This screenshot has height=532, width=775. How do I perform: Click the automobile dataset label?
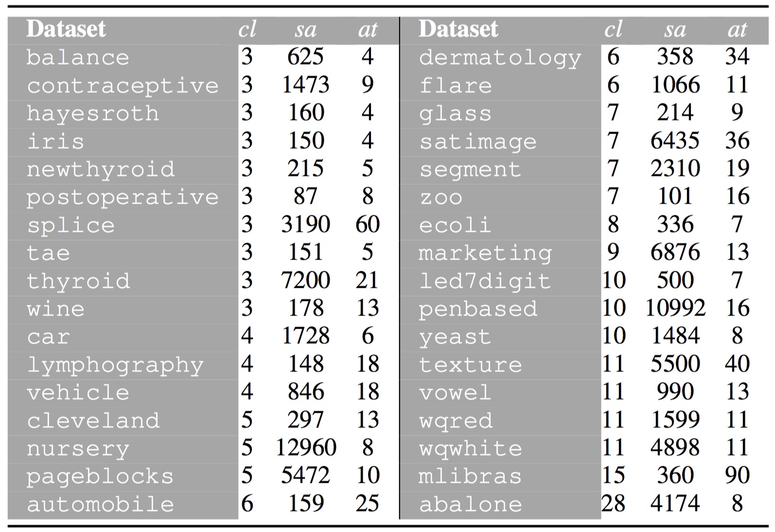101,504
